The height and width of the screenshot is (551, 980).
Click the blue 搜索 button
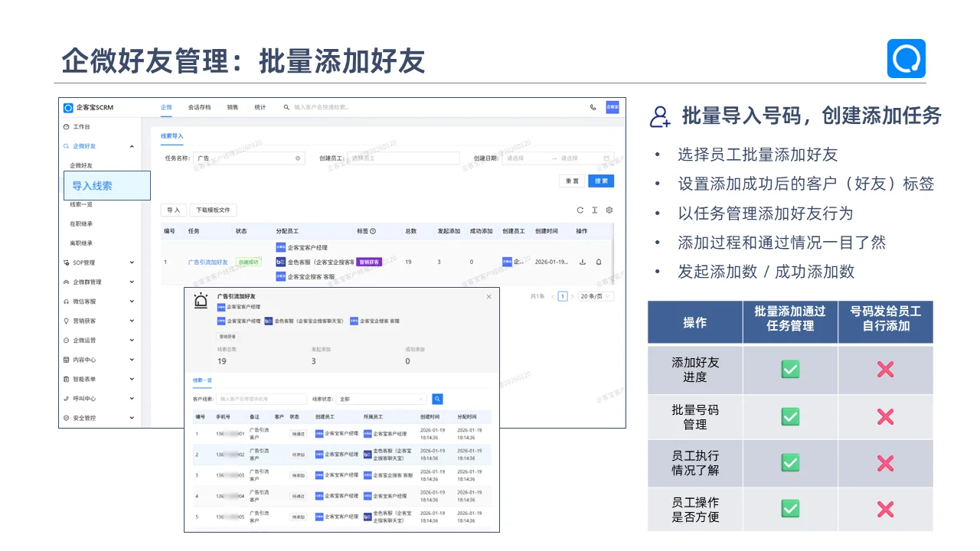(601, 181)
